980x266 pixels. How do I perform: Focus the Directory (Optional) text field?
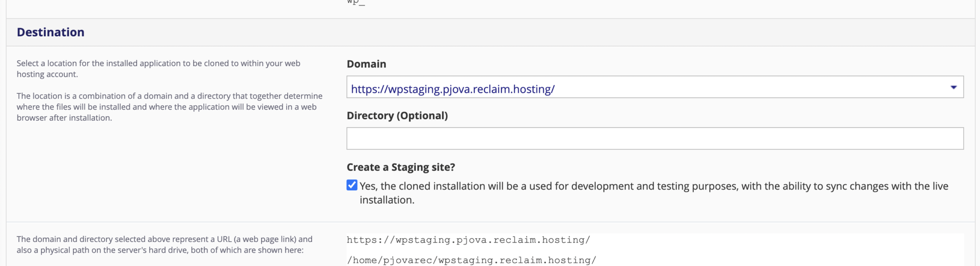(655, 138)
